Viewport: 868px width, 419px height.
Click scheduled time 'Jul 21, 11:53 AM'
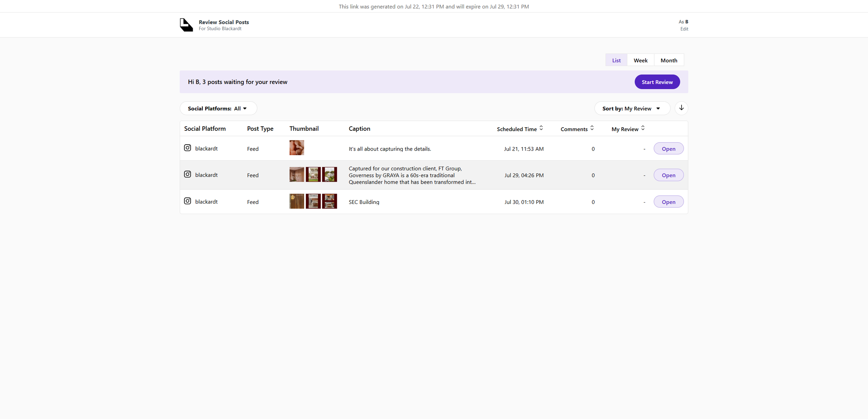coord(524,149)
